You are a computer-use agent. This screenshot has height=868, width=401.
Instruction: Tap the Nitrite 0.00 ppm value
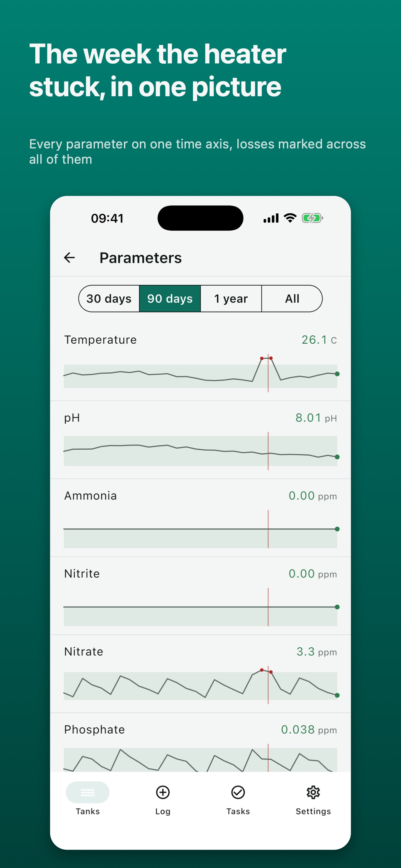(313, 574)
